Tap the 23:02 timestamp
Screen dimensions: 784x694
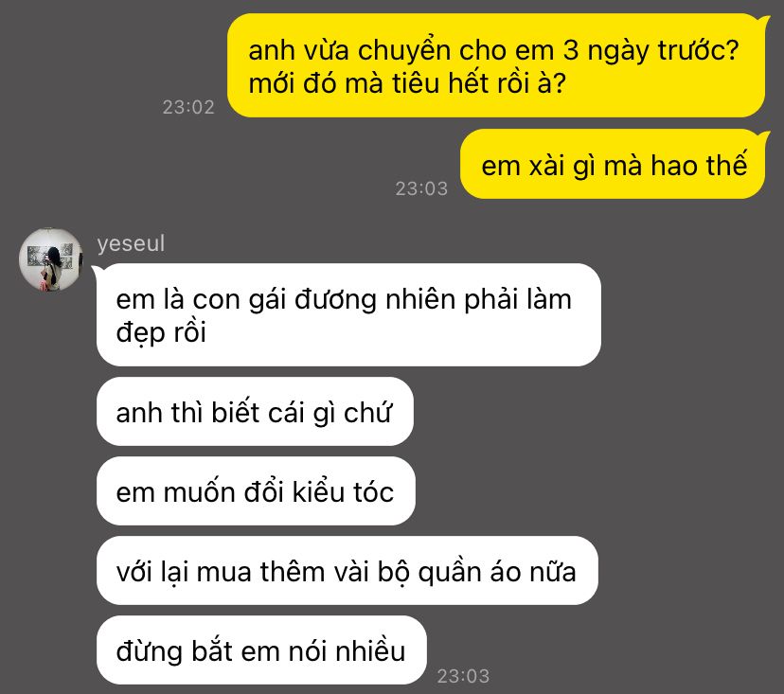pyautogui.click(x=188, y=107)
